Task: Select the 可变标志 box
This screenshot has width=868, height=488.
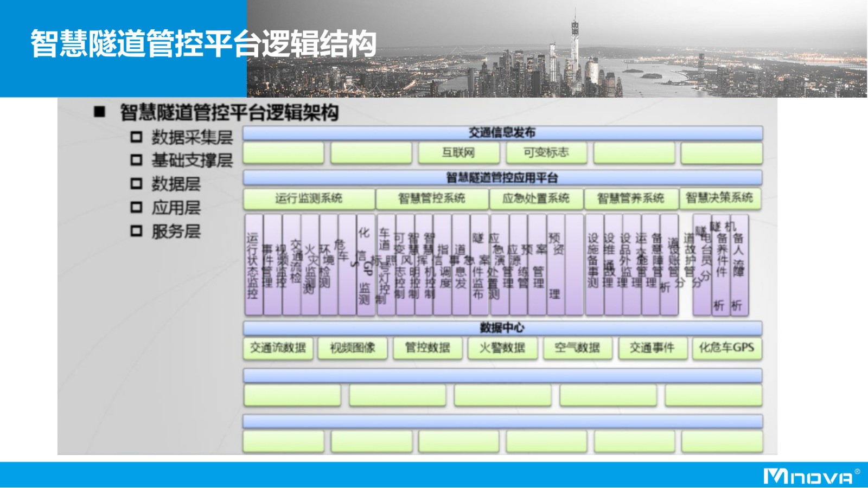Action: 546,153
